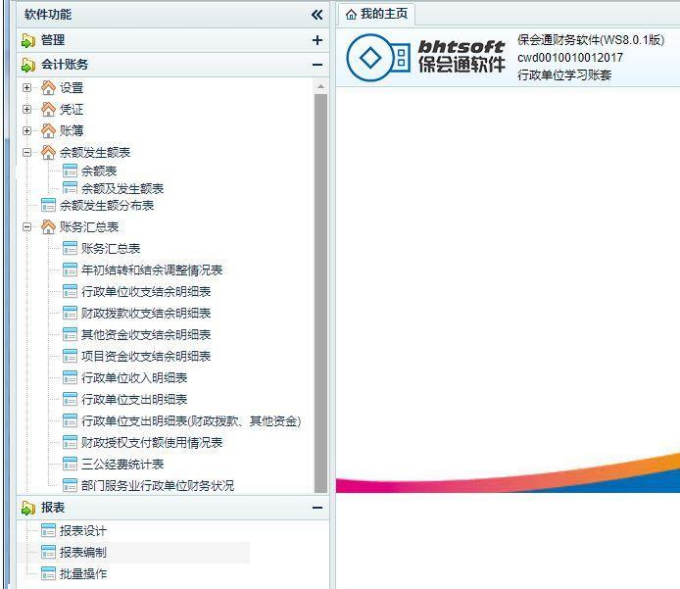
Task: Click the tree panel vertical scrollbar
Action: [320, 280]
